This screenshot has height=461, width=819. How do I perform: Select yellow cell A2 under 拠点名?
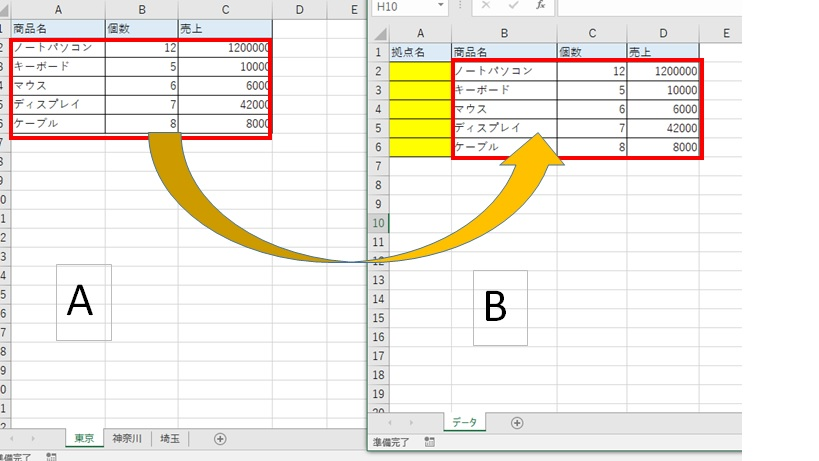419,71
